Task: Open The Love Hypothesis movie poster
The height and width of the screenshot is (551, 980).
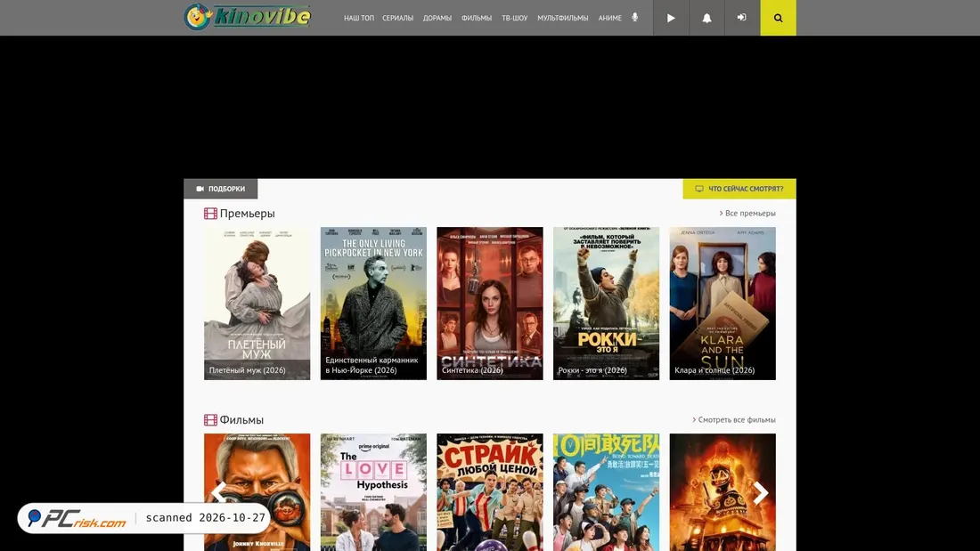Action: (x=373, y=492)
